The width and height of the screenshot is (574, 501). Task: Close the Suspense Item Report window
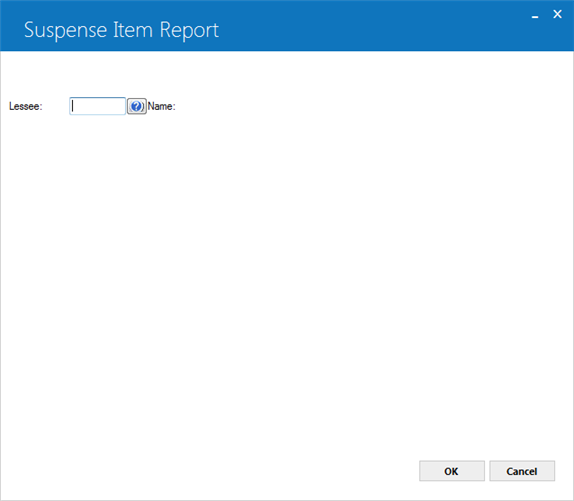click(x=557, y=14)
